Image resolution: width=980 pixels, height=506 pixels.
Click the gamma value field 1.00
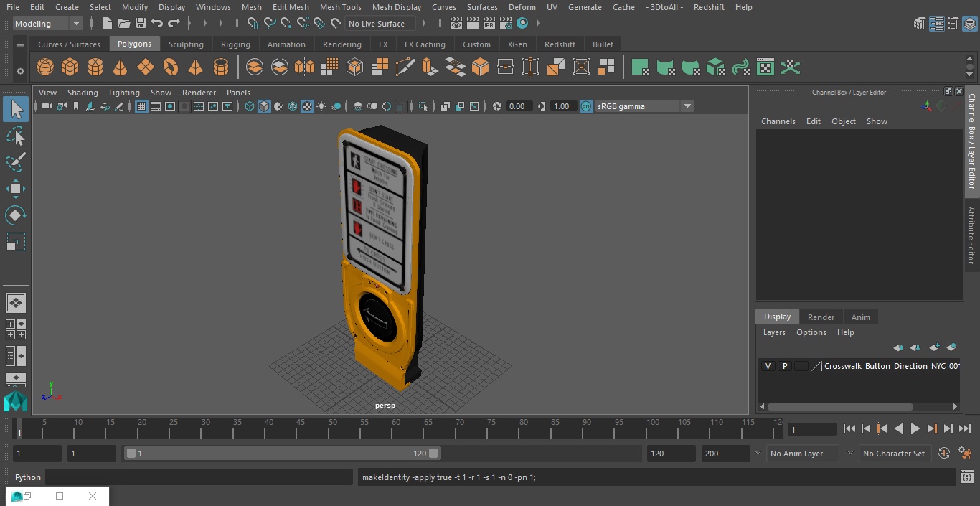pyautogui.click(x=562, y=106)
